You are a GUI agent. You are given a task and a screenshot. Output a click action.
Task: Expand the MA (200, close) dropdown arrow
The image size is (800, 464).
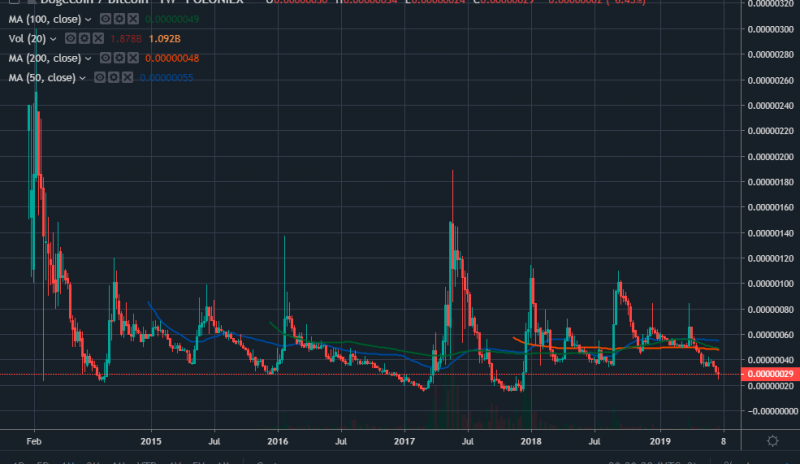(88, 58)
